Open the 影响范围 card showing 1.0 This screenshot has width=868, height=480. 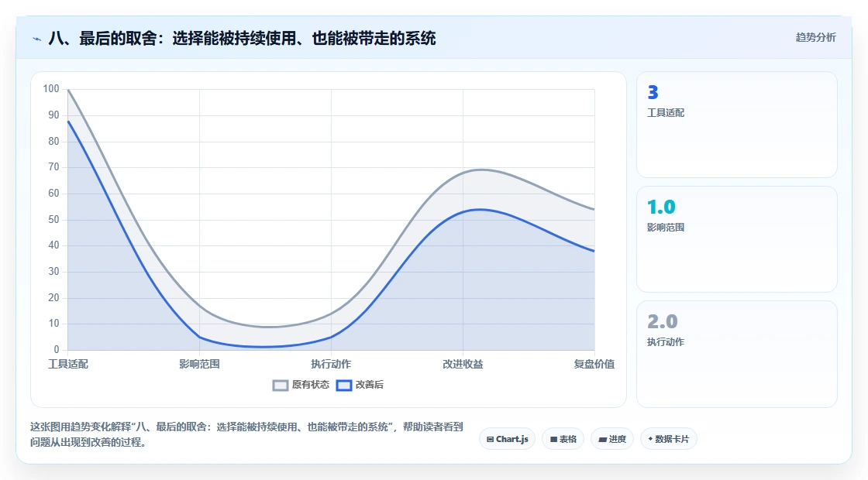pyautogui.click(x=737, y=239)
